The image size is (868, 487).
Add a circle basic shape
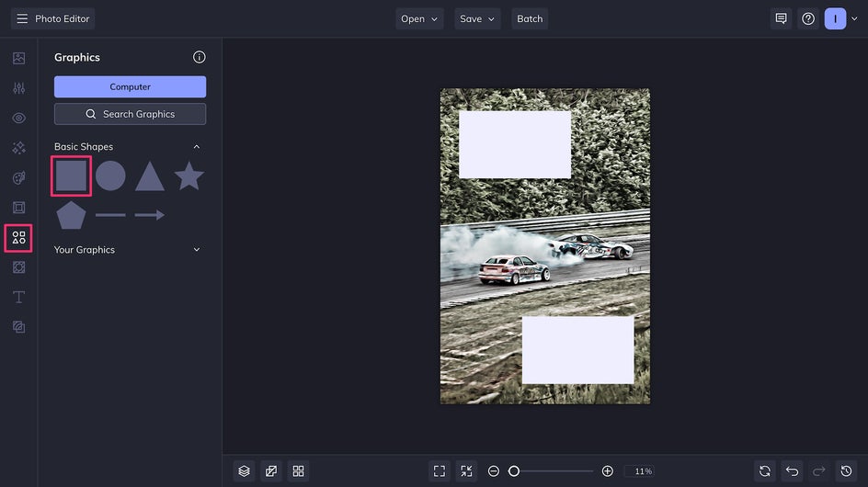(x=110, y=176)
